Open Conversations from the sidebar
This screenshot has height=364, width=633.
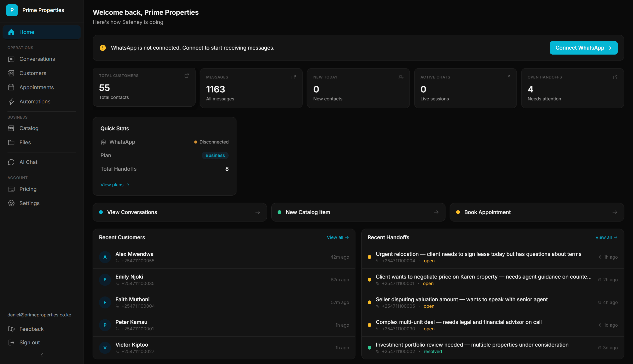pos(37,59)
